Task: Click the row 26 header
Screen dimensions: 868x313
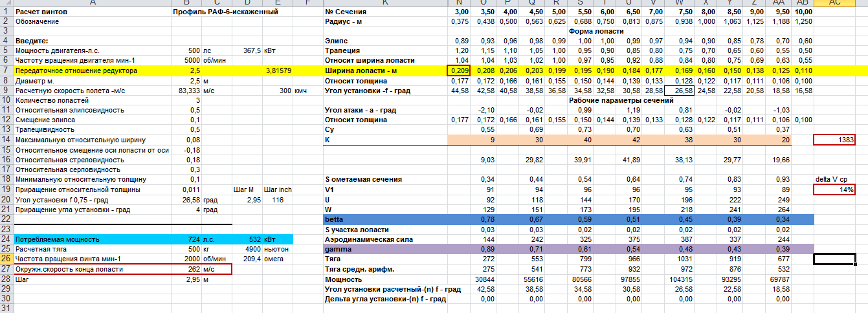Action: click(6, 259)
